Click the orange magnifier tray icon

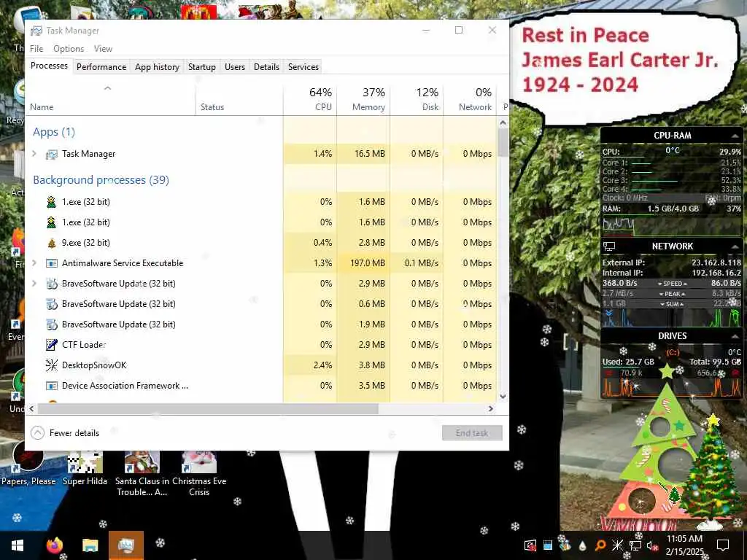600,545
